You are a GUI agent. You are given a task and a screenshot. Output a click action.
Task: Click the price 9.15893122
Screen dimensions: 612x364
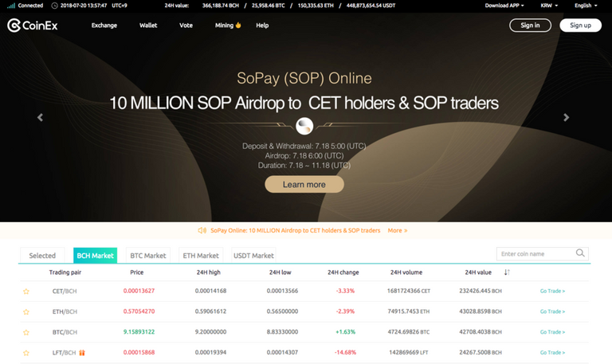pyautogui.click(x=139, y=332)
